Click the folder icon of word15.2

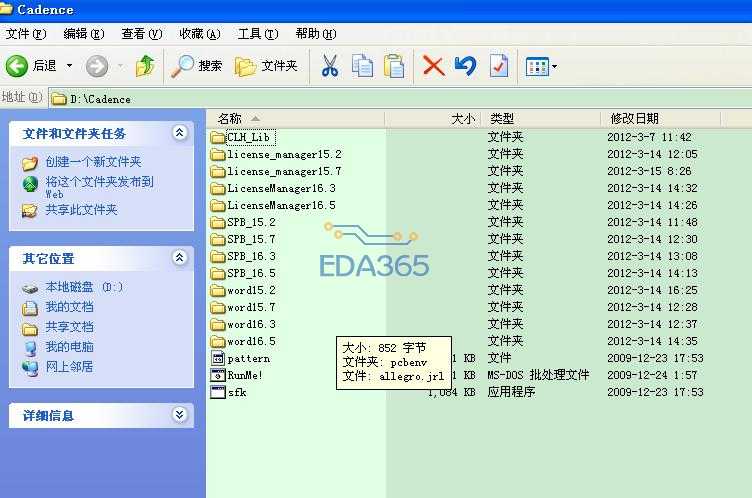pos(218,290)
